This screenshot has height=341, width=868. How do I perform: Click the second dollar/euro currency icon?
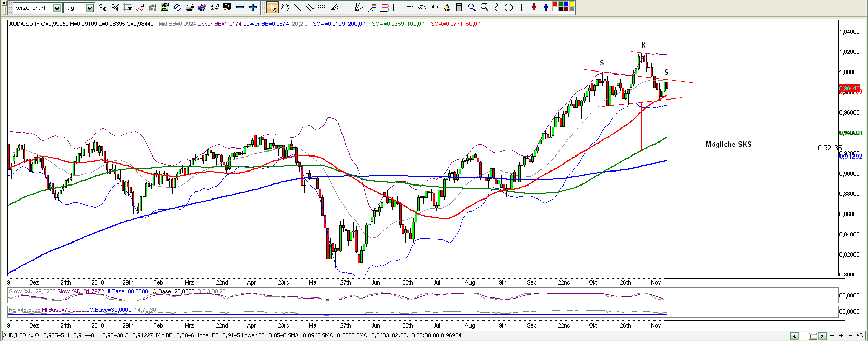tap(115, 7)
